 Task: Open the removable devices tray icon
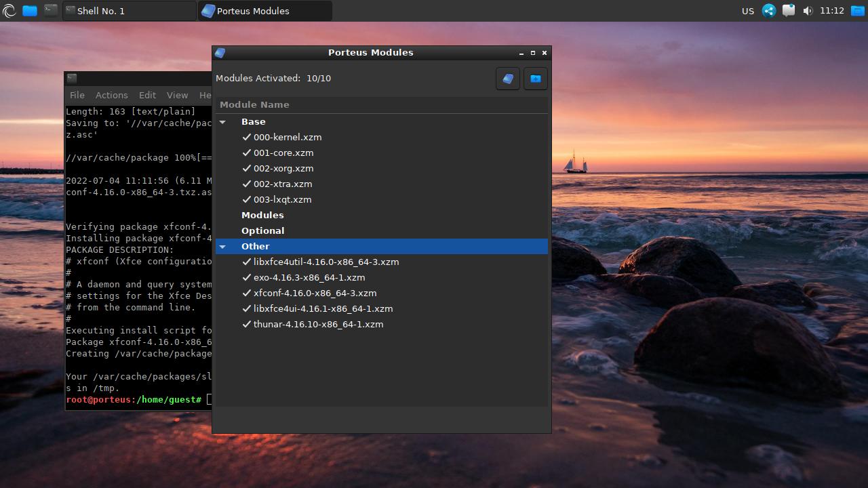[788, 11]
